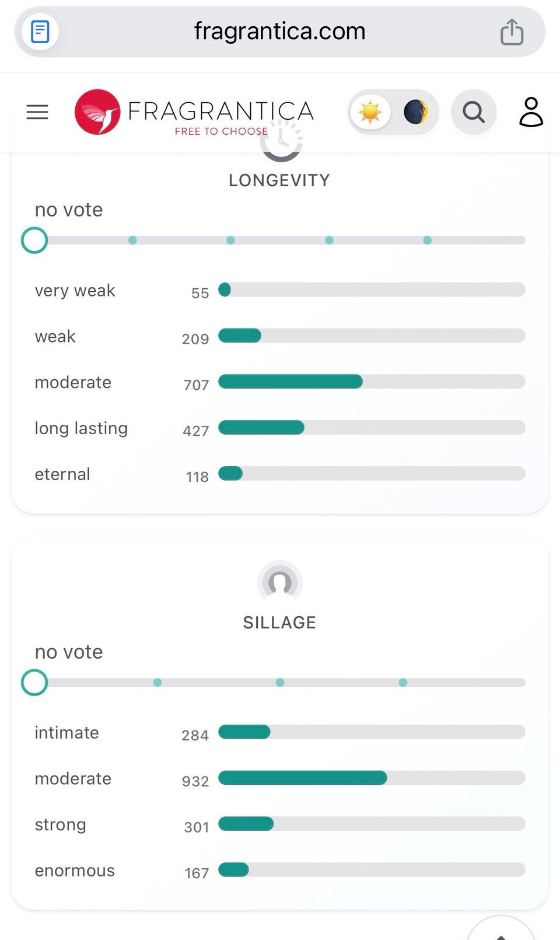Click the enormous sillage vote bar

point(372,870)
